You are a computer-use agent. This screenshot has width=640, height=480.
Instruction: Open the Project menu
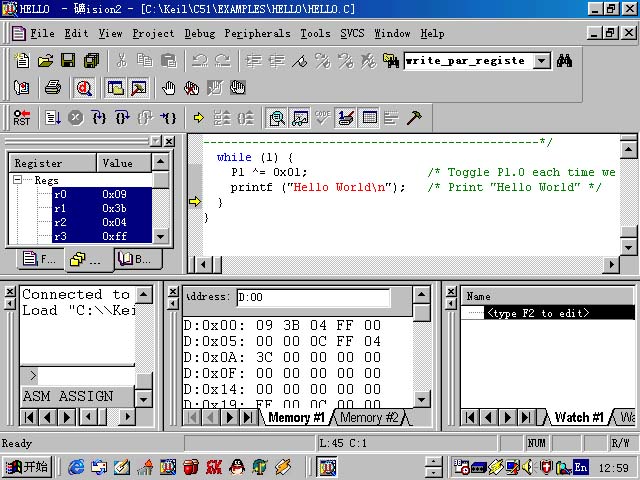click(153, 33)
